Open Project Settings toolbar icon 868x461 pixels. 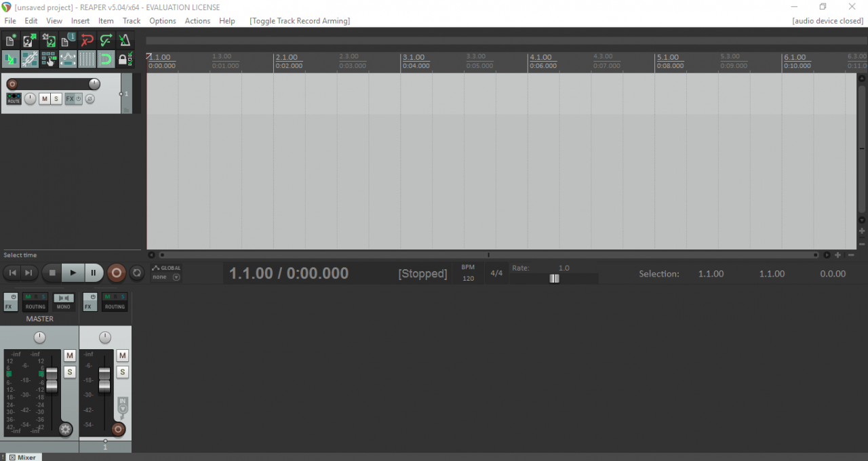[68, 41]
